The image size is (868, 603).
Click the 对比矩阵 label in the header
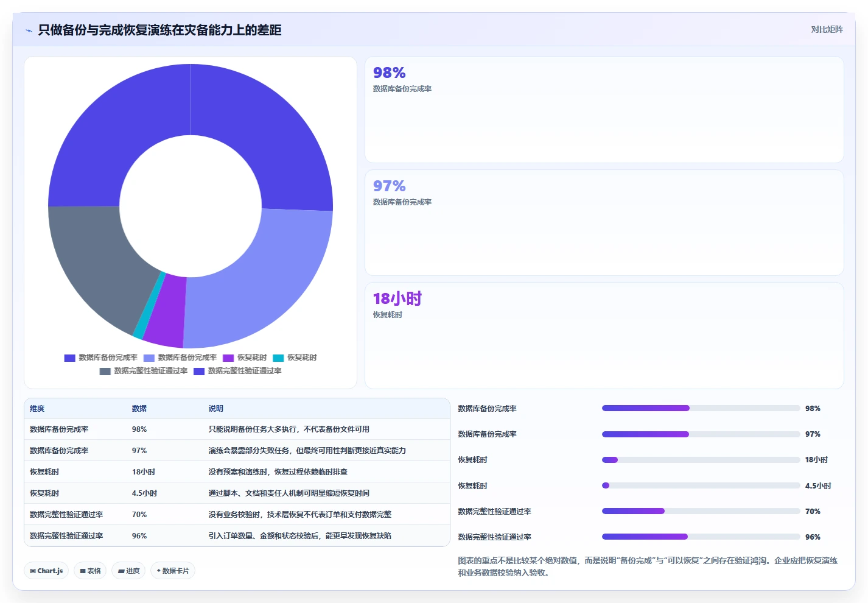[827, 29]
